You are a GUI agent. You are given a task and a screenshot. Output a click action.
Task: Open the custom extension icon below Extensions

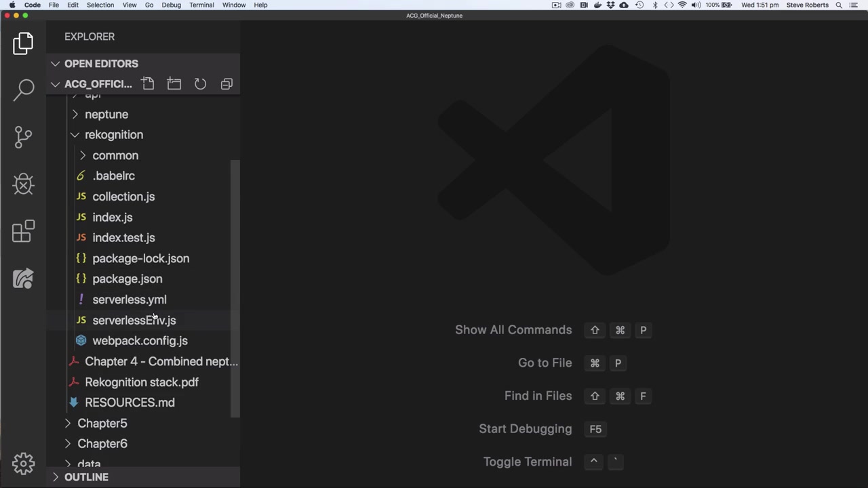[x=23, y=278]
